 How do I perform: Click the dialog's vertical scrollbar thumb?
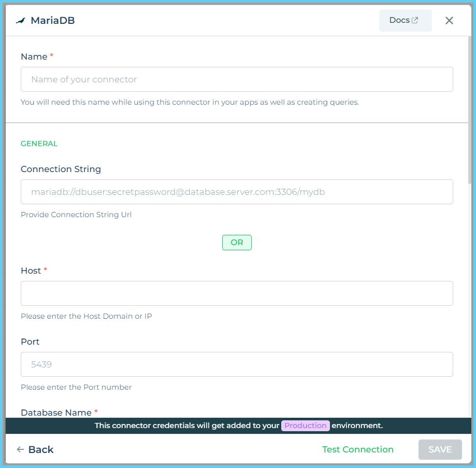coord(469,109)
